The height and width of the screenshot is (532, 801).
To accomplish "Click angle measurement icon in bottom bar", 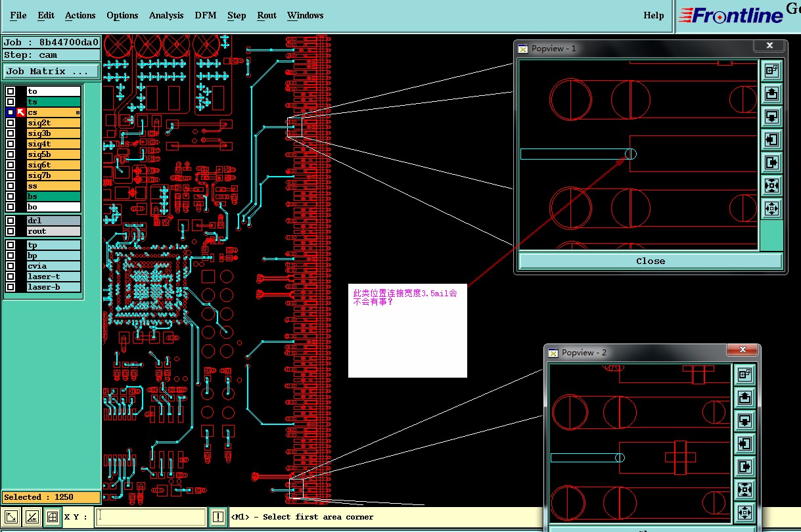I will tap(32, 517).
